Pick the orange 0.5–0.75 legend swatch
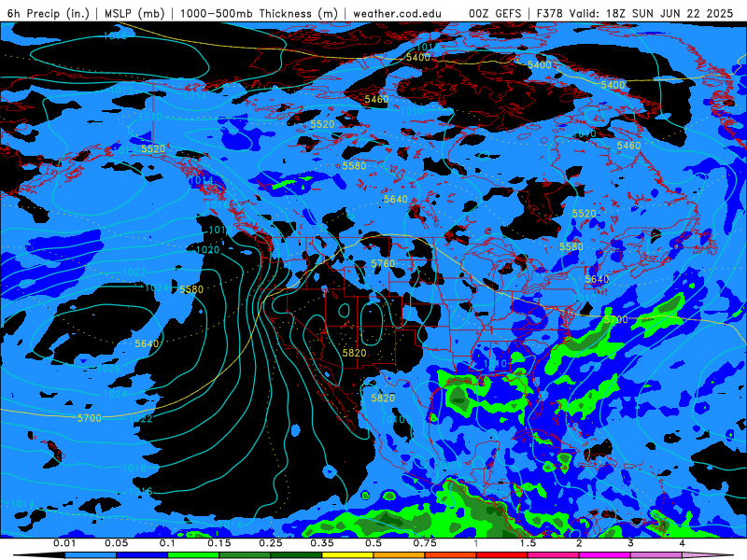Image resolution: width=747 pixels, height=560 pixels. coord(400,555)
